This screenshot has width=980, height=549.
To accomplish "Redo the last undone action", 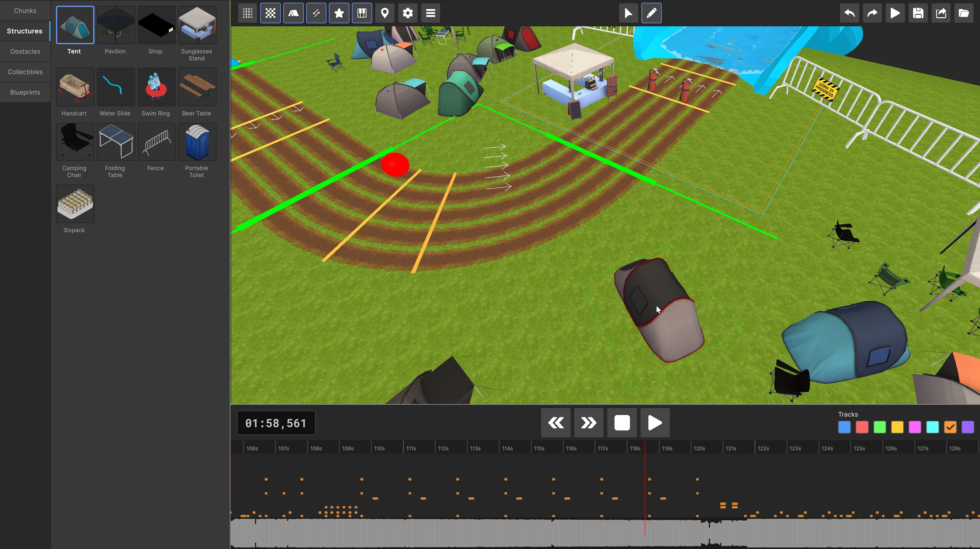I will pyautogui.click(x=872, y=13).
